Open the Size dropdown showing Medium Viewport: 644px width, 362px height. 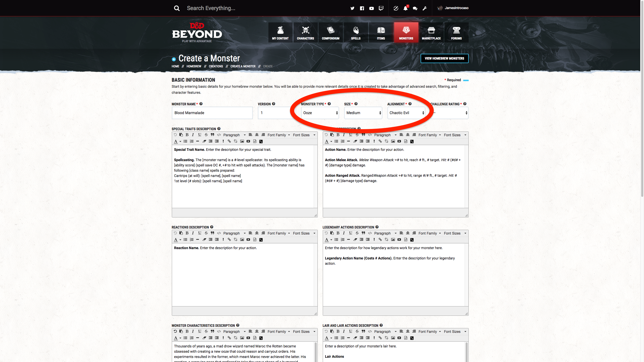(x=363, y=113)
